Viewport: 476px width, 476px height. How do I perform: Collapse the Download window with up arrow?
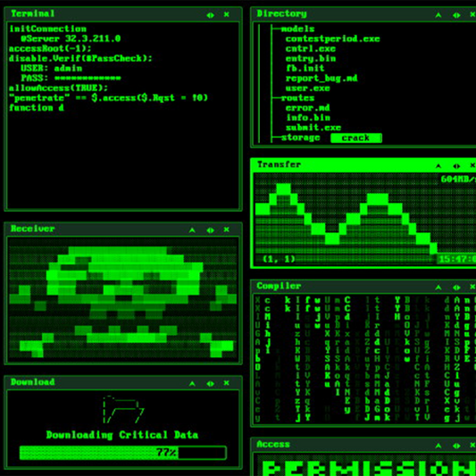pyautogui.click(x=192, y=383)
